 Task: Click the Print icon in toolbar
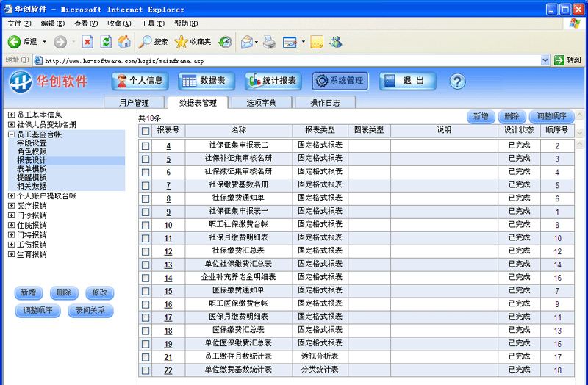click(270, 42)
